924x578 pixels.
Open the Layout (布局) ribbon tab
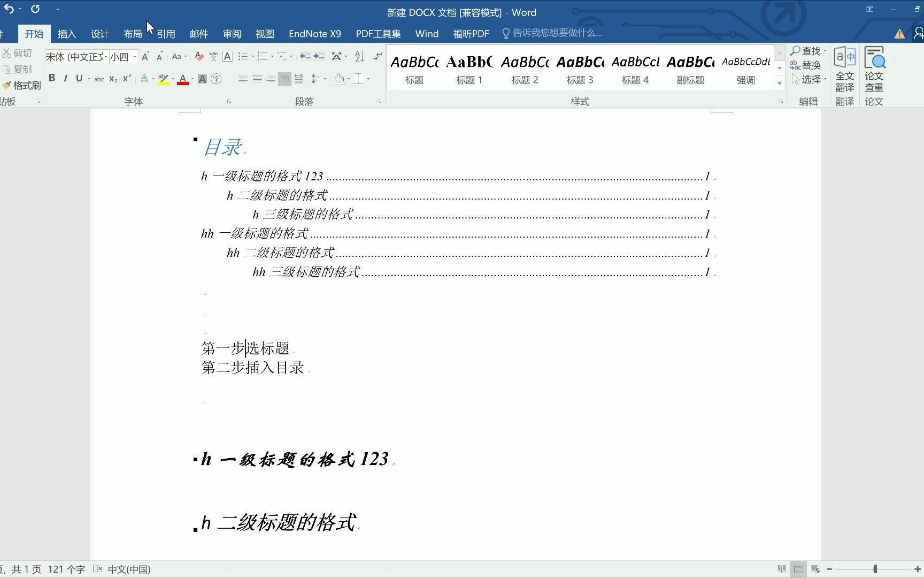pyautogui.click(x=133, y=34)
